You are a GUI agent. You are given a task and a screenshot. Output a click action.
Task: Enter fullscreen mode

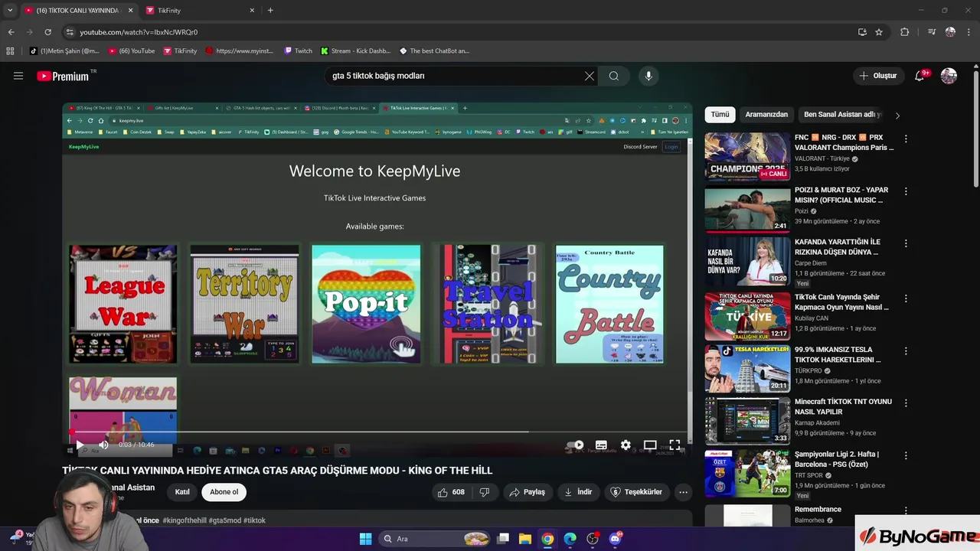(x=675, y=445)
